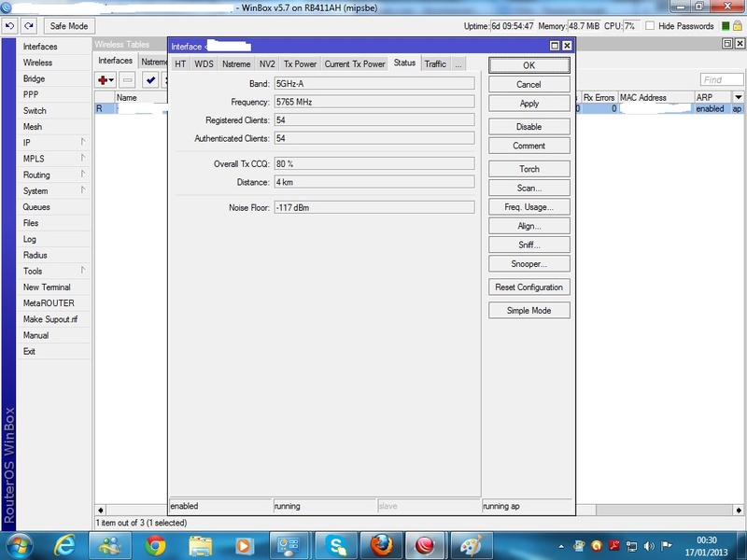Select Interfaces tab in Wireless Tables

tap(115, 61)
